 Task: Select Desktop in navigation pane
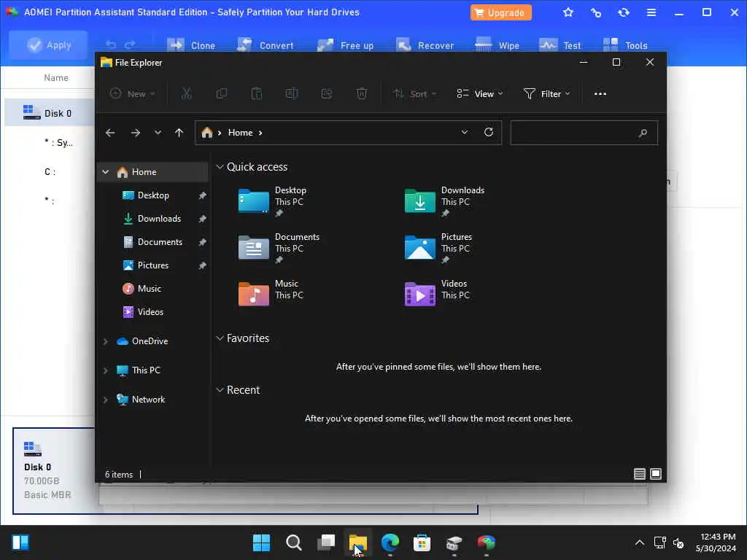click(153, 195)
